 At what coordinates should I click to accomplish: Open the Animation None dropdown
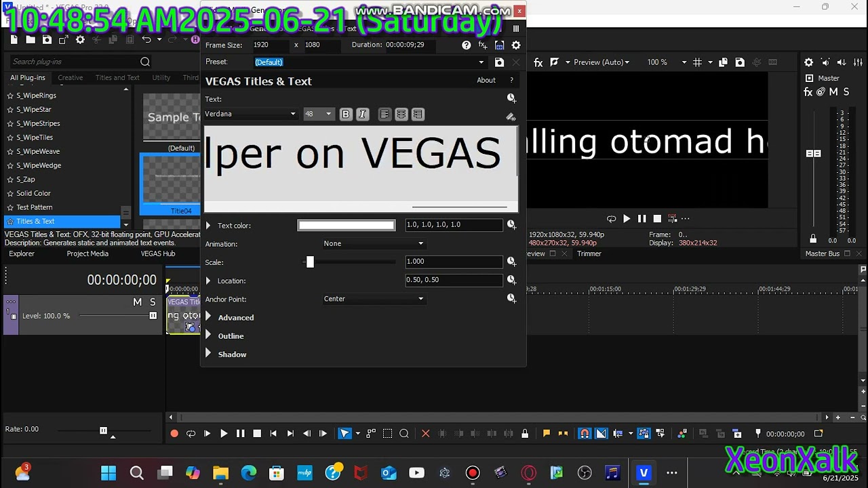[x=374, y=243]
